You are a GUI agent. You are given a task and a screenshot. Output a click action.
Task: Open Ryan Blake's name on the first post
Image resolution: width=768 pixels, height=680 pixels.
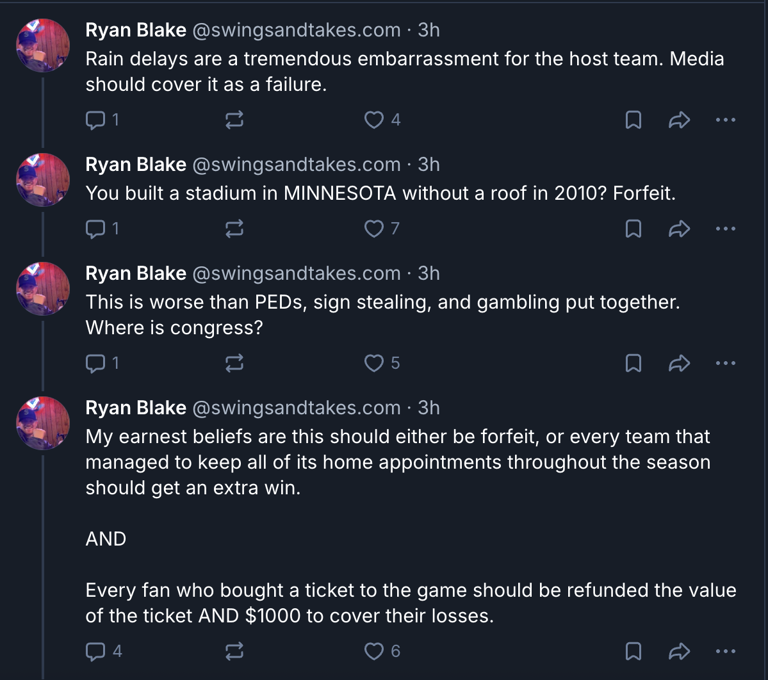tap(135, 31)
